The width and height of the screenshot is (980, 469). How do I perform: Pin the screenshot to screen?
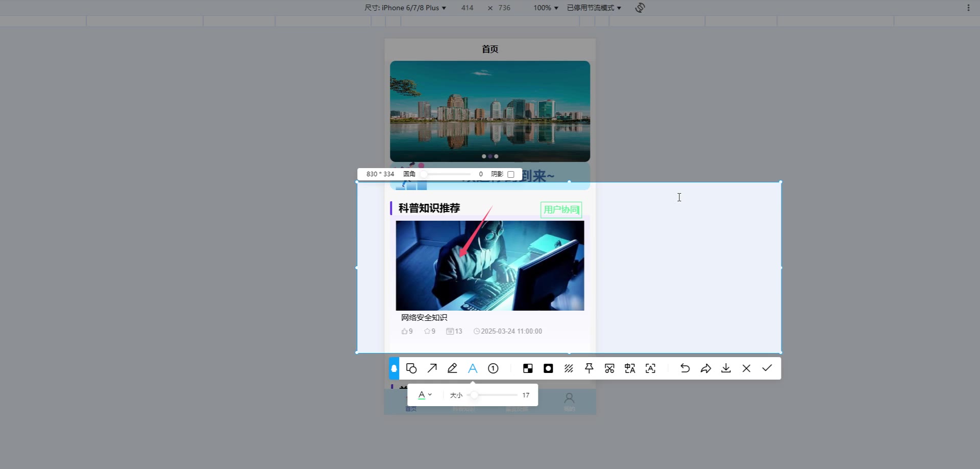[589, 368]
